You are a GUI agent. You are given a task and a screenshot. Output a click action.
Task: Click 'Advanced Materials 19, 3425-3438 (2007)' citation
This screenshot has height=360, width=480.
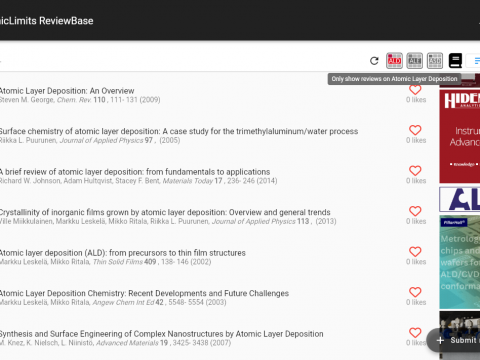tap(164, 343)
